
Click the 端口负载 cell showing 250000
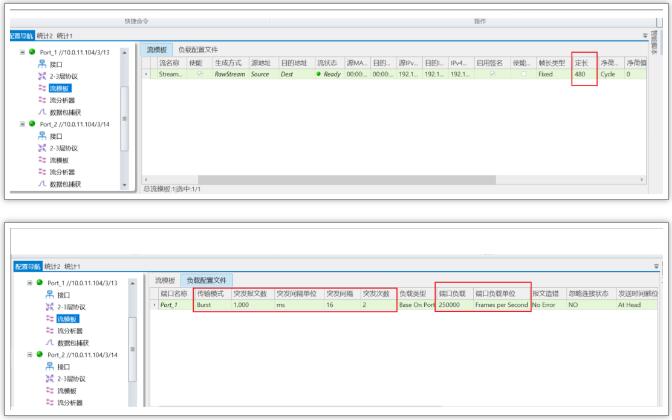pyautogui.click(x=452, y=304)
